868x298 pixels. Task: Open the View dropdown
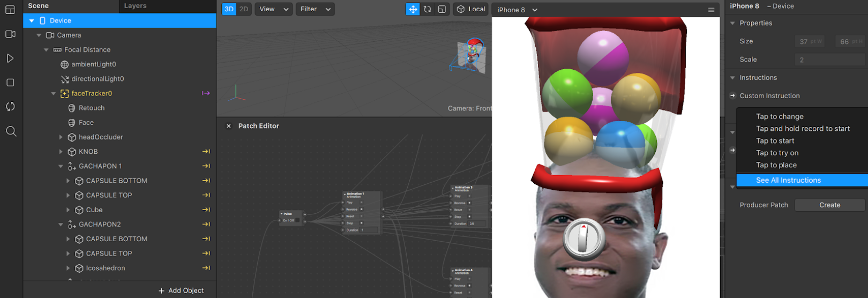pyautogui.click(x=273, y=9)
